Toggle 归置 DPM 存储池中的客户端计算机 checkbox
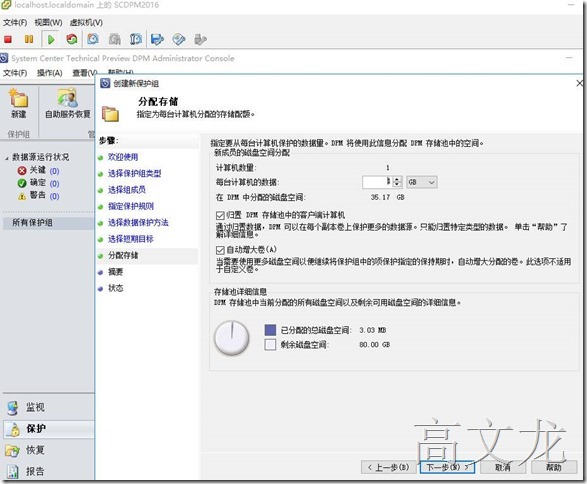Screen dimensions: 587x484 pos(220,215)
